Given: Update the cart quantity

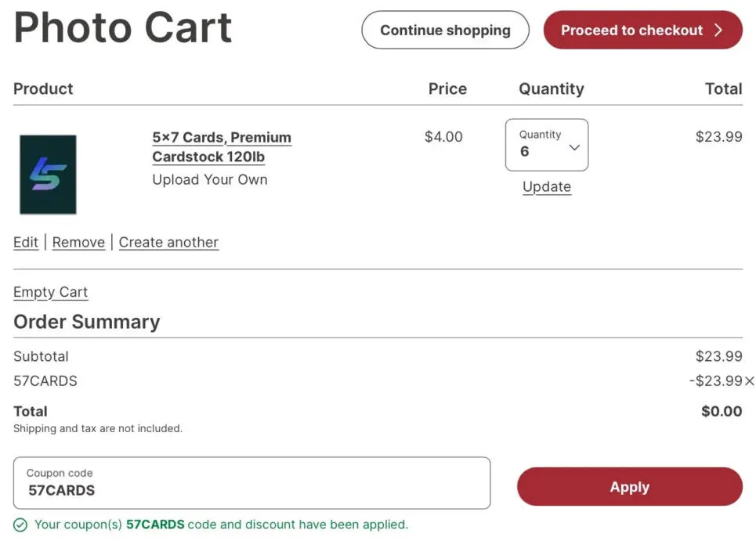Looking at the screenshot, I should pyautogui.click(x=546, y=186).
